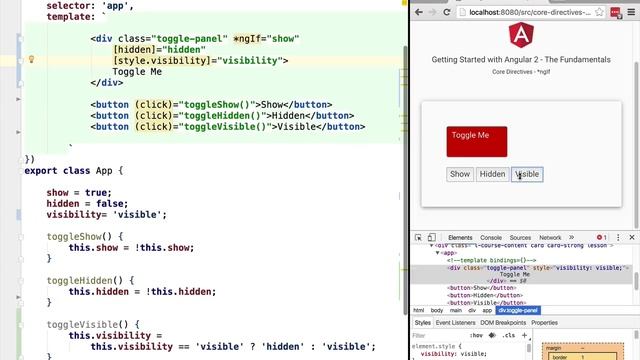Collapse the l-course-content div node
640x360 pixels.
pos(431,246)
